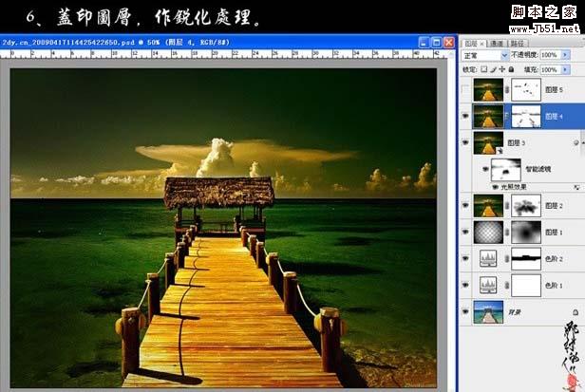Select 色阶 1 mask thumbnail
Viewport: 585px width, 392px height.
(x=526, y=286)
